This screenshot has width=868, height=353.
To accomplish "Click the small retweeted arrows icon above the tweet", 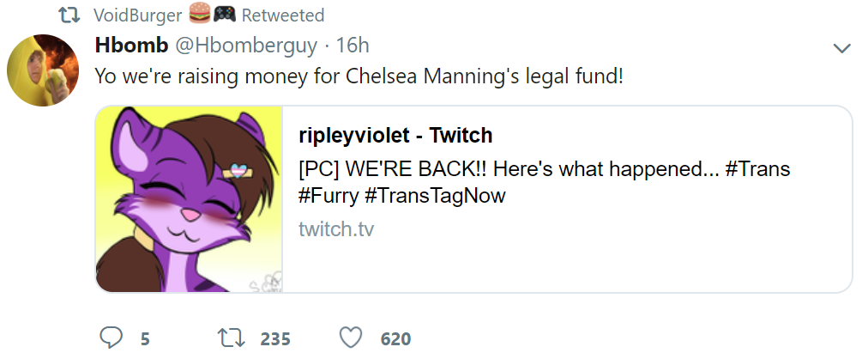I will [70, 15].
